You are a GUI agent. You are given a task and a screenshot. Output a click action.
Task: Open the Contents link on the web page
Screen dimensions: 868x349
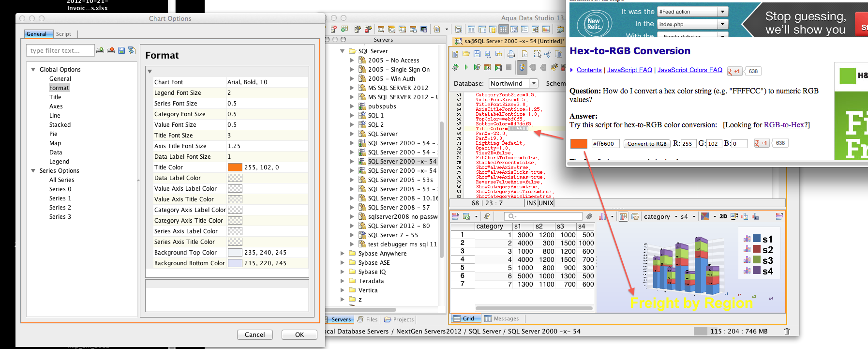[x=589, y=70]
